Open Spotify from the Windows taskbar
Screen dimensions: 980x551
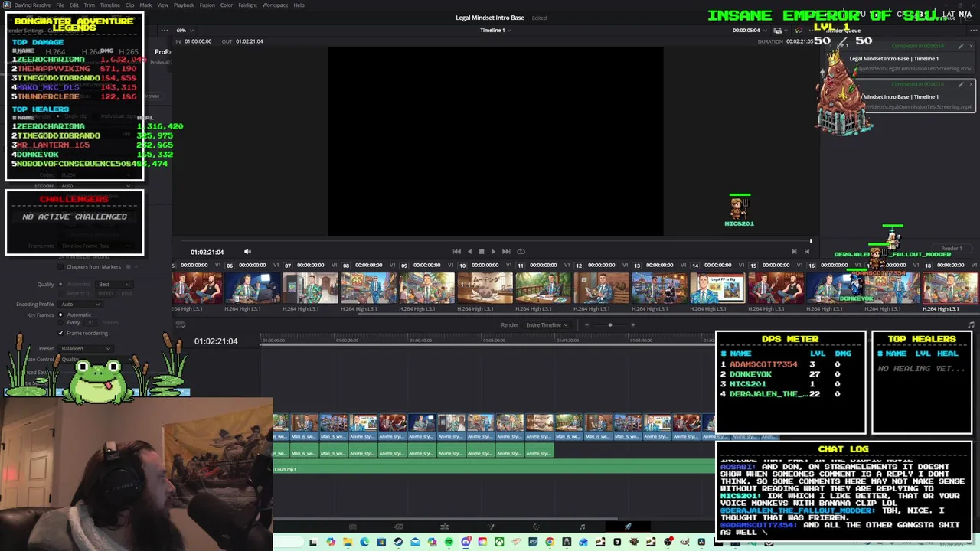(x=449, y=543)
